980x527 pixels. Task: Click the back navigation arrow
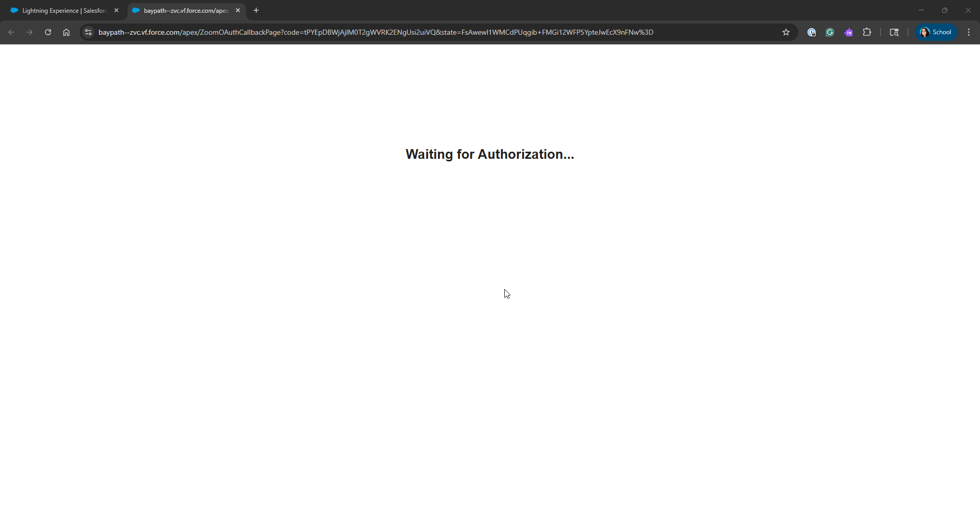(11, 32)
